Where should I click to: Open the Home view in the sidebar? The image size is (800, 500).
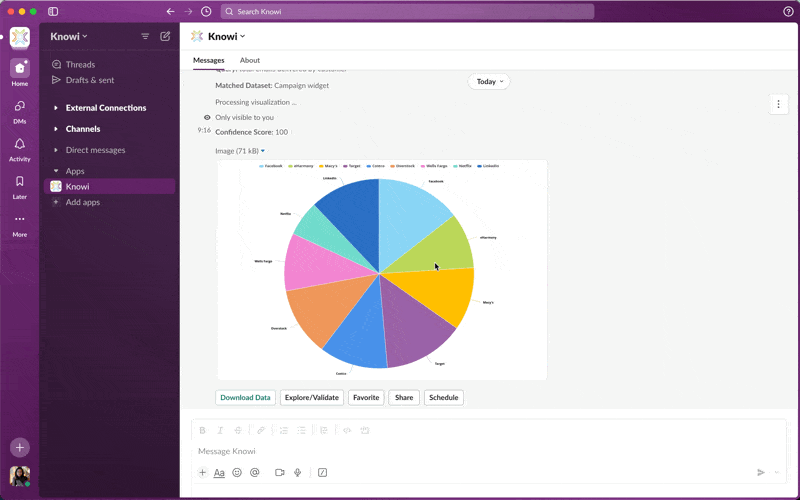(19, 72)
